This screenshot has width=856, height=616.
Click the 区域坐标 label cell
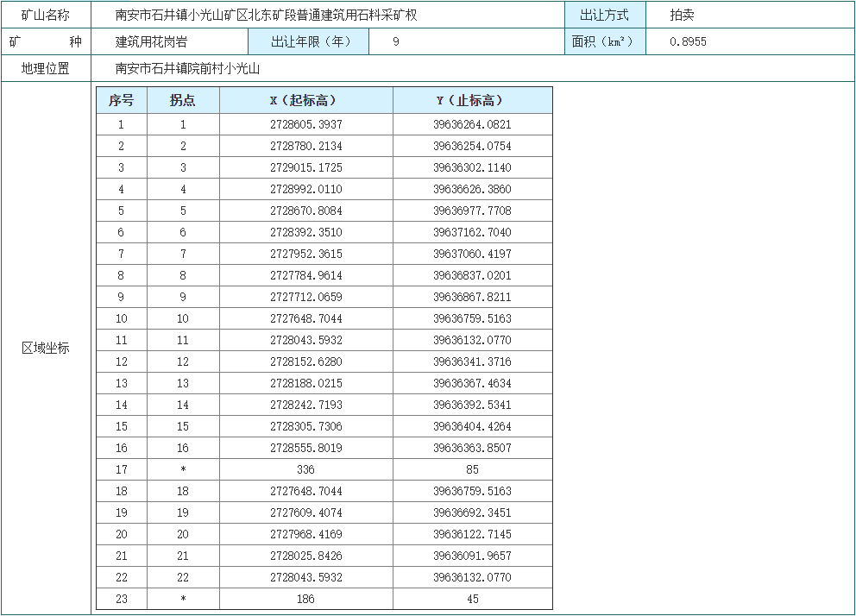click(46, 348)
